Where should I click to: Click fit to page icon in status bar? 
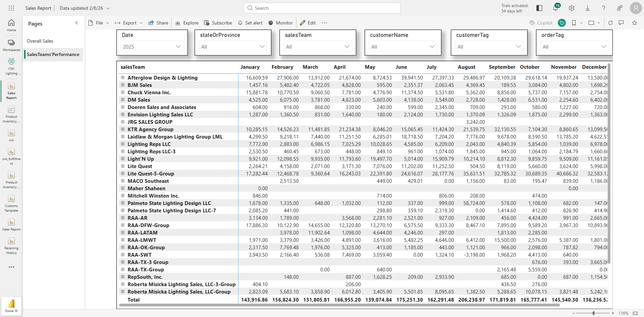point(635,313)
